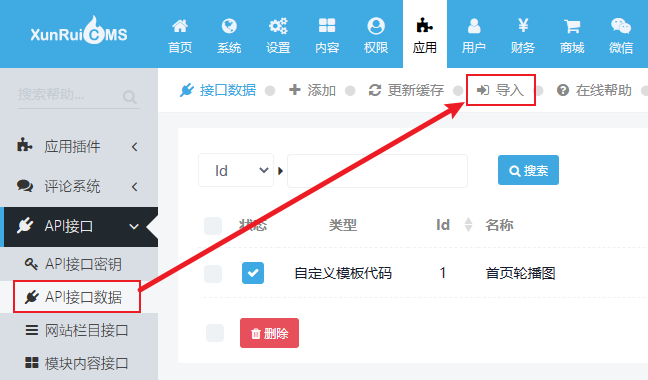648x380 pixels.
Task: Click the 名称 column header
Action: pos(499,225)
